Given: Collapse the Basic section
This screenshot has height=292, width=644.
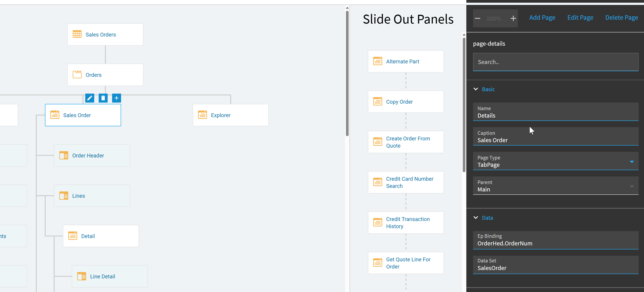Looking at the screenshot, I should click(x=476, y=89).
